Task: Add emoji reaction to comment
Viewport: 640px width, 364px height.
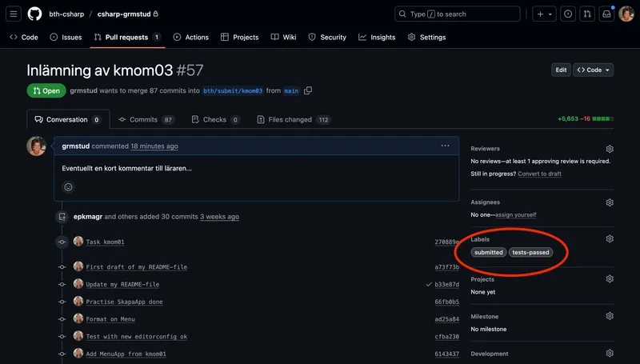Action: [x=68, y=187]
